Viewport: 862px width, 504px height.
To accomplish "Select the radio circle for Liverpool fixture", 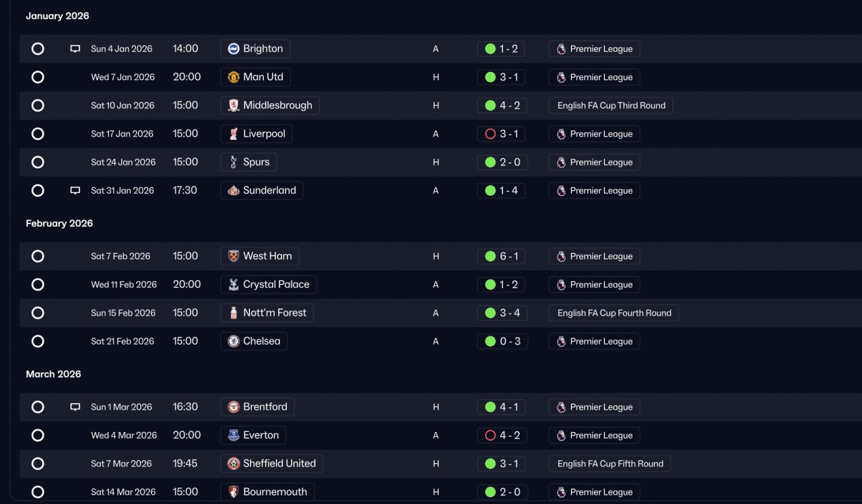I will pyautogui.click(x=38, y=133).
